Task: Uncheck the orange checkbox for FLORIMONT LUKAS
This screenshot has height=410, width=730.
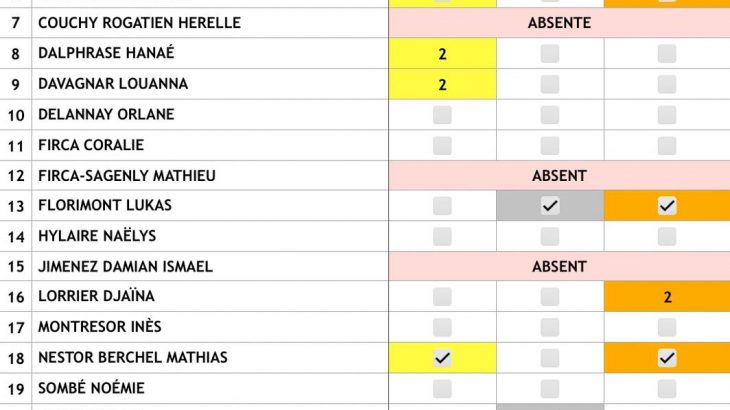Action: click(x=667, y=206)
